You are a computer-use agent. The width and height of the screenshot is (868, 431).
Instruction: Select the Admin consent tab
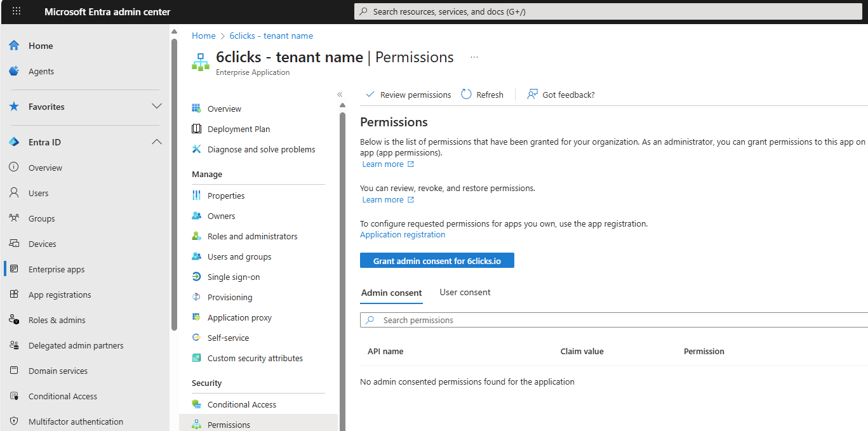coord(391,293)
